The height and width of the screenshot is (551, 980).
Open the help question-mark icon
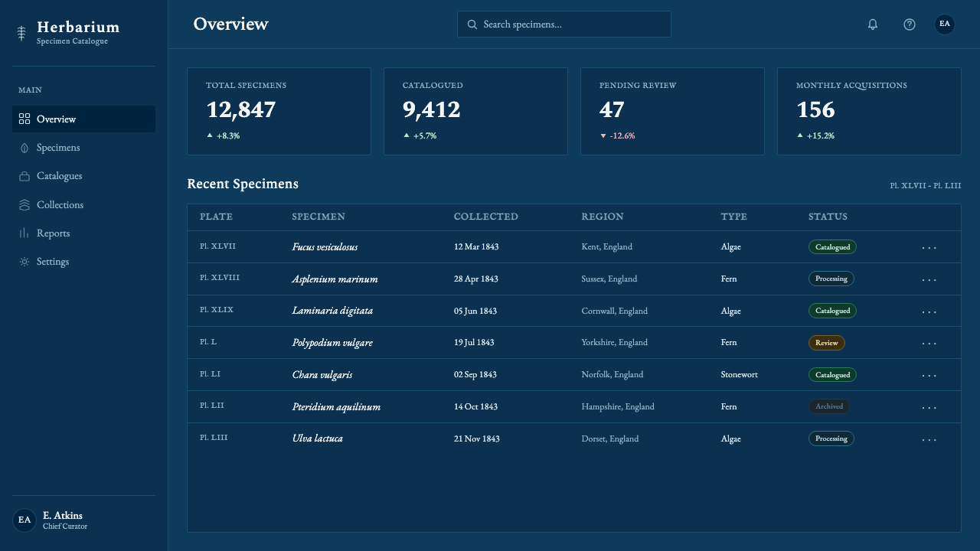[x=910, y=24]
